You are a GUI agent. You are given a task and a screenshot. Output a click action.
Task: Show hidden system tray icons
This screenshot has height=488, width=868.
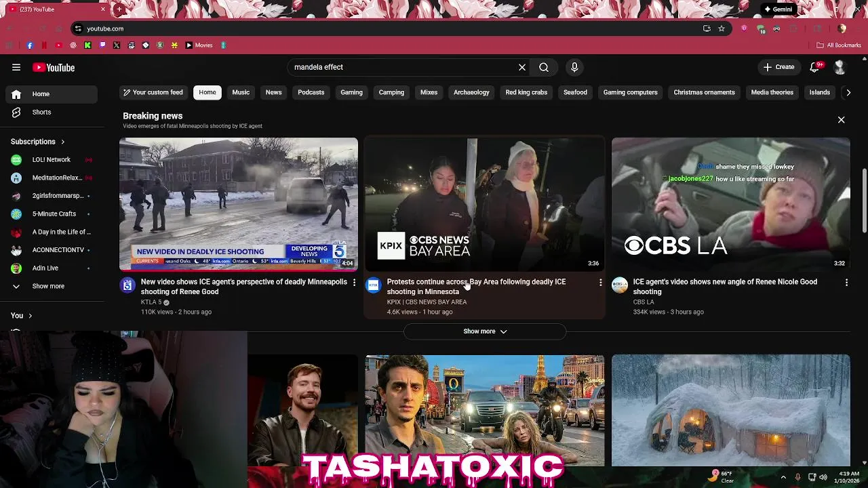(783, 477)
